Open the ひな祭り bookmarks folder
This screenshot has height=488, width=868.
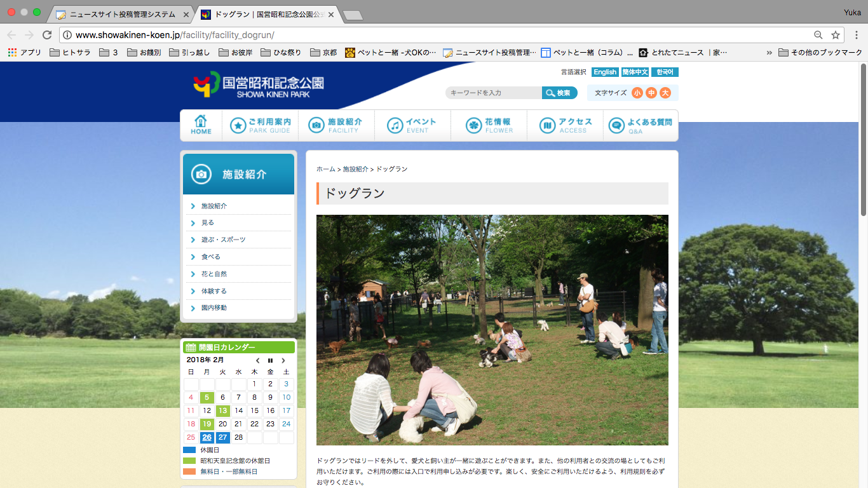tap(281, 53)
